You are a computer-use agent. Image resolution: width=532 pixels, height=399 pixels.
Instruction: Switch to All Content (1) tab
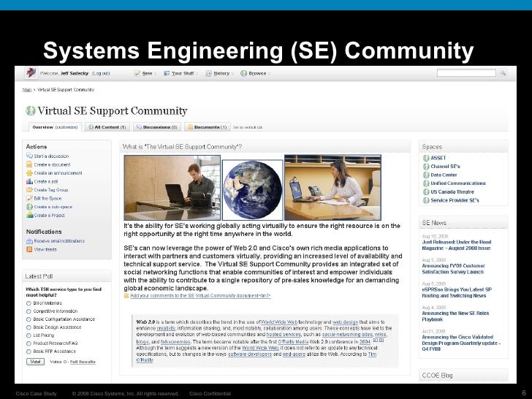point(107,127)
